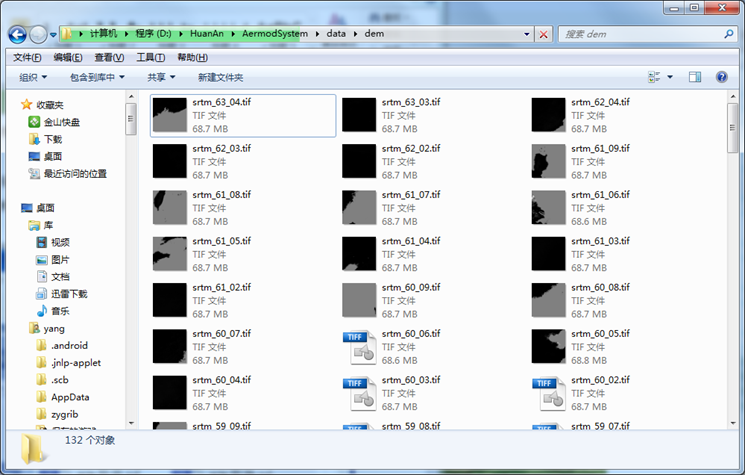Open the change view dropdown arrow
This screenshot has width=745, height=475.
[671, 77]
